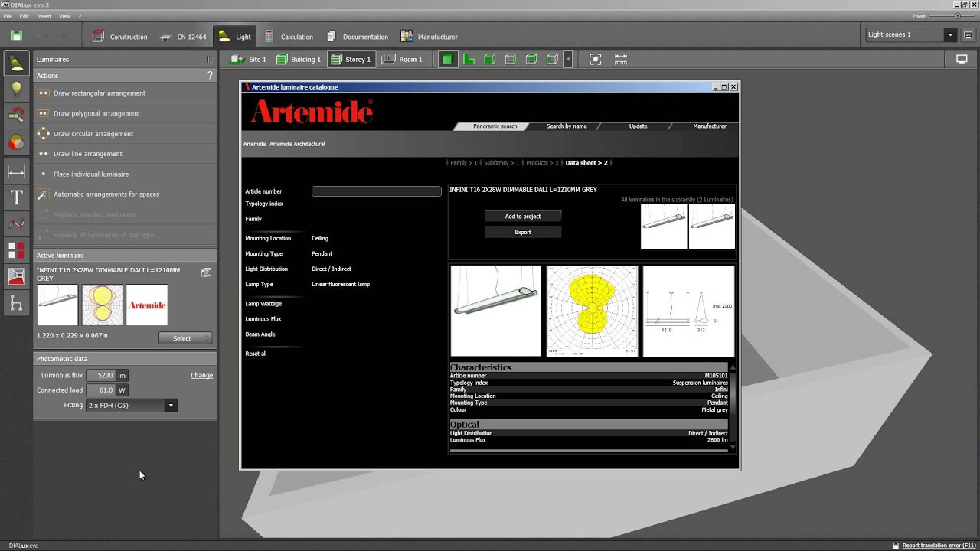
Task: Open the File menu
Action: tap(8, 16)
